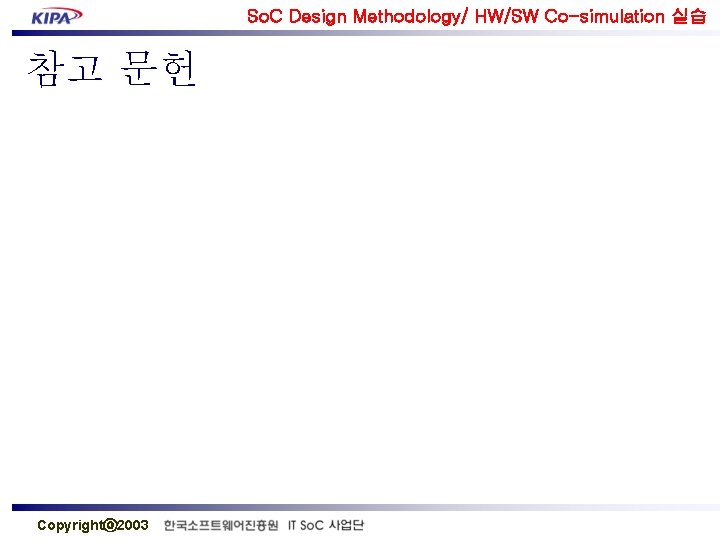Select the header 'SoC Design Methodology/ HW/SW Co-simulation 실습'
This screenshot has height=540, width=720.
477,17
